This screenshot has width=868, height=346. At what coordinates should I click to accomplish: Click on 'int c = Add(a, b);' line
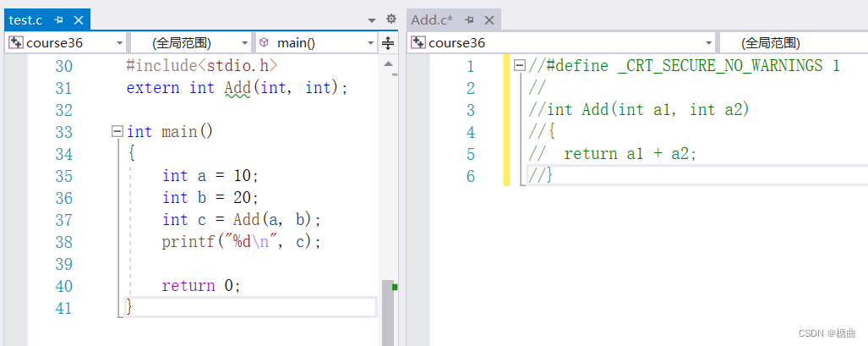click(242, 220)
